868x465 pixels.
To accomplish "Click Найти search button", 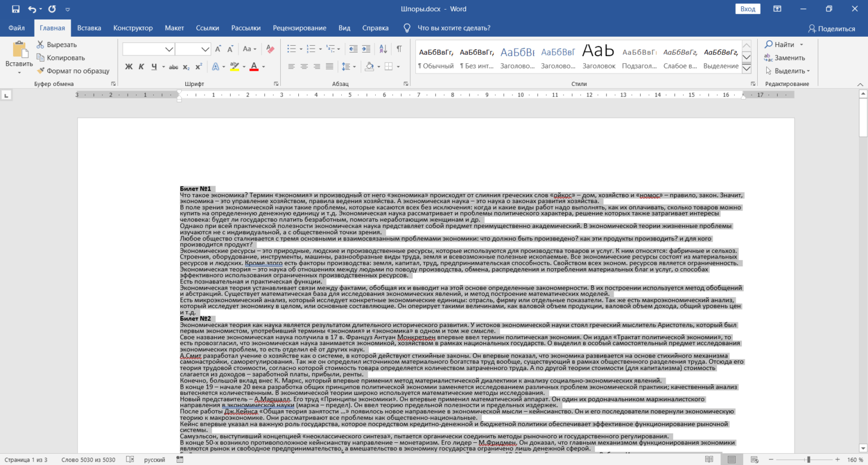I will (780, 45).
